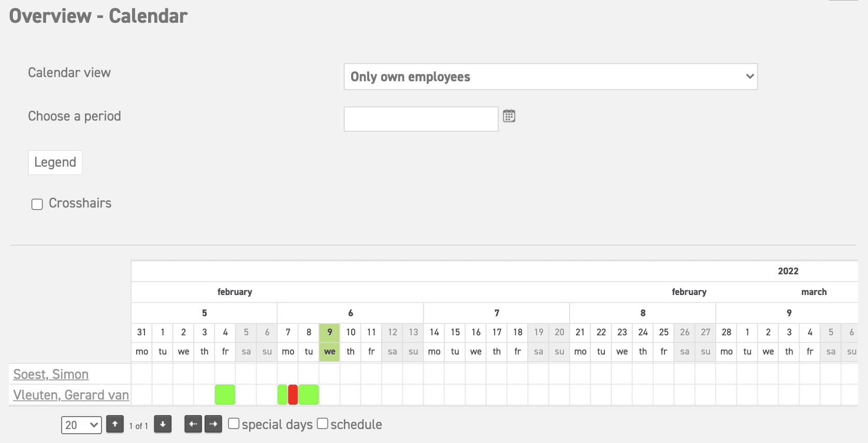Tick the special days checkbox

click(234, 424)
